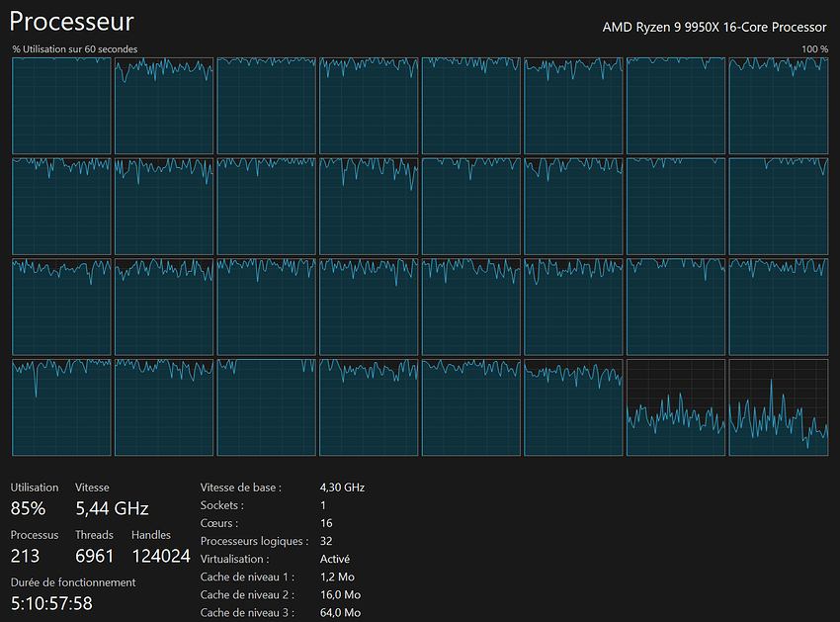Viewport: 840px width, 622px height.
Task: Click the "100 %" graph scale label
Action: point(814,48)
